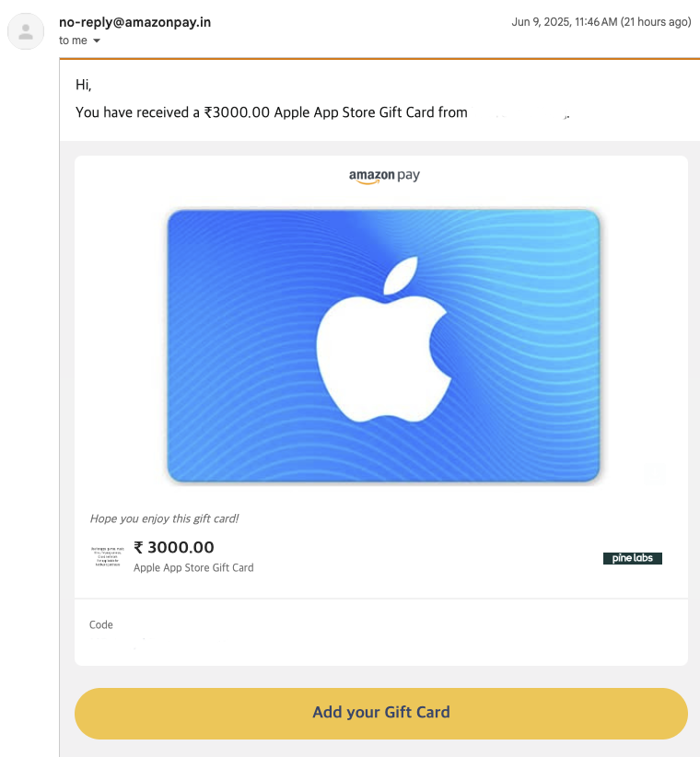Image resolution: width=700 pixels, height=757 pixels.
Task: Click the hidden gifter name after "from"
Action: [521, 113]
